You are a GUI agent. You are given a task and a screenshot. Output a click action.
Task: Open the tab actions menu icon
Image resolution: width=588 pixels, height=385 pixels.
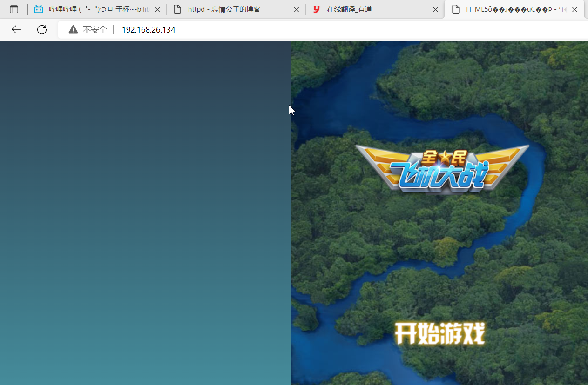click(14, 9)
